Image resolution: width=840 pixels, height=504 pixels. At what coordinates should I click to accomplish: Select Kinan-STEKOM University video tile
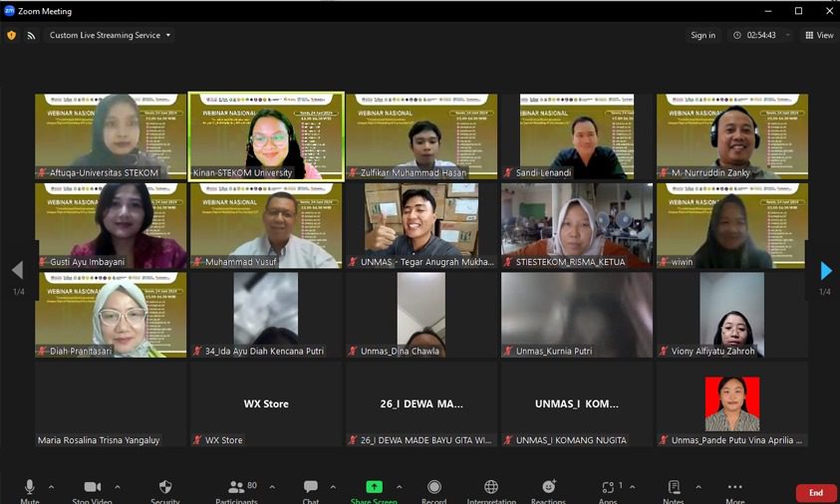pyautogui.click(x=266, y=136)
